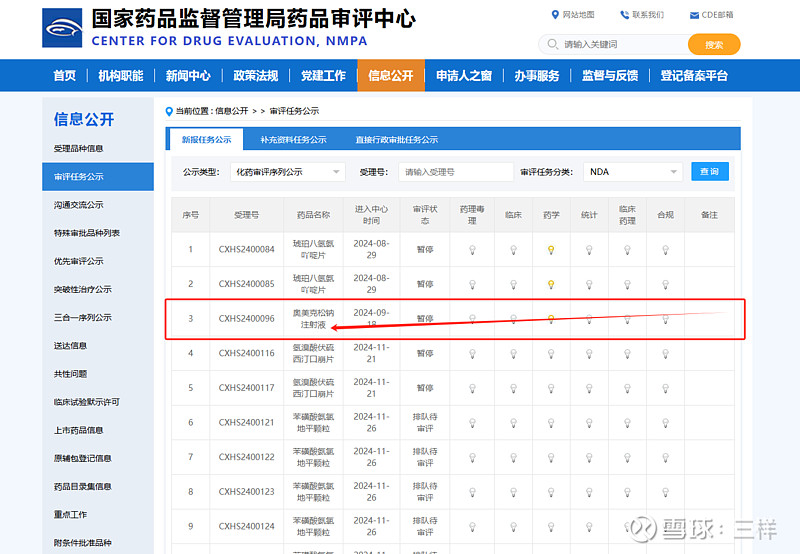Open CDE邮箱 mail icon
Screen dimensions: 800x554
click(x=694, y=15)
